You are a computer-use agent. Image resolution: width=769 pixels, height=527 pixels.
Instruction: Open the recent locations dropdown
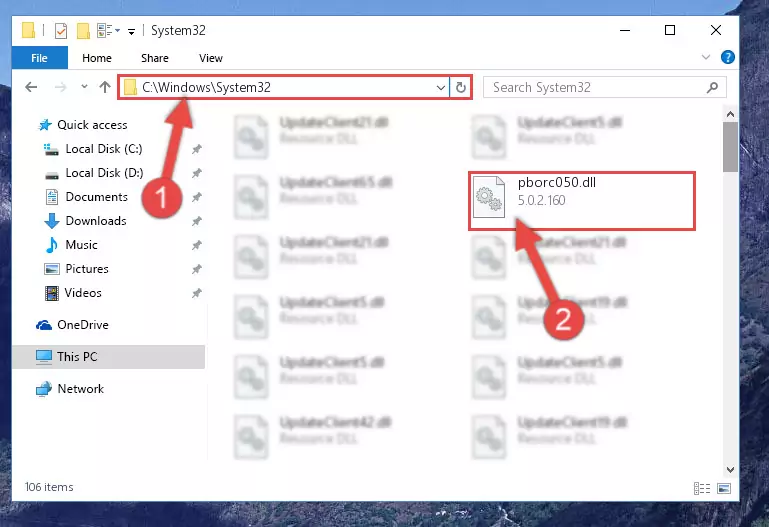coord(84,87)
